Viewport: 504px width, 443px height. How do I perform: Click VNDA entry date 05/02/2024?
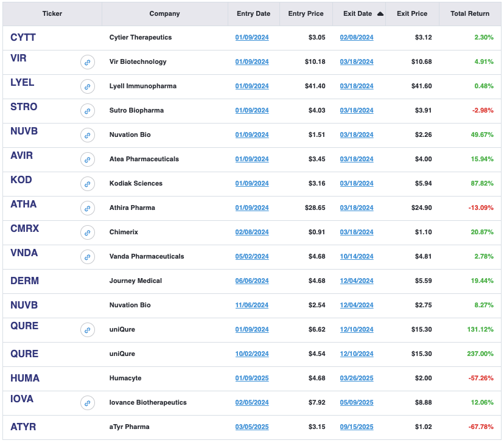pyautogui.click(x=252, y=257)
